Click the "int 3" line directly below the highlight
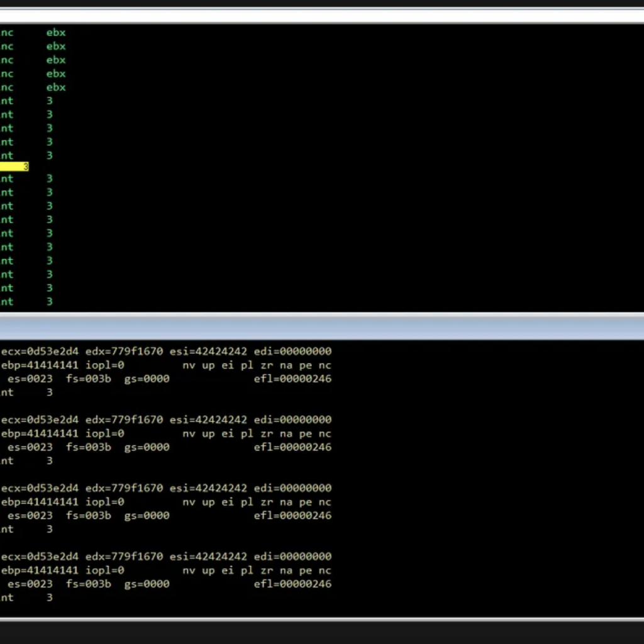The height and width of the screenshot is (644, 644). [x=25, y=179]
